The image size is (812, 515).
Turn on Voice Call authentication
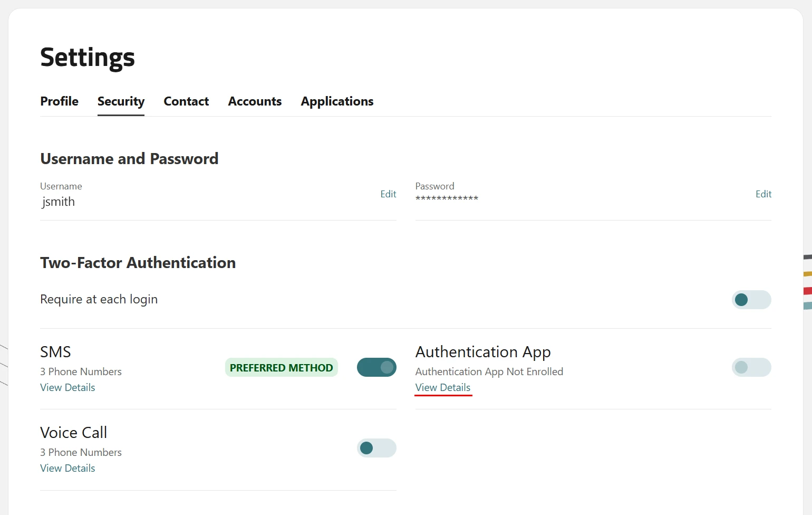pos(376,448)
